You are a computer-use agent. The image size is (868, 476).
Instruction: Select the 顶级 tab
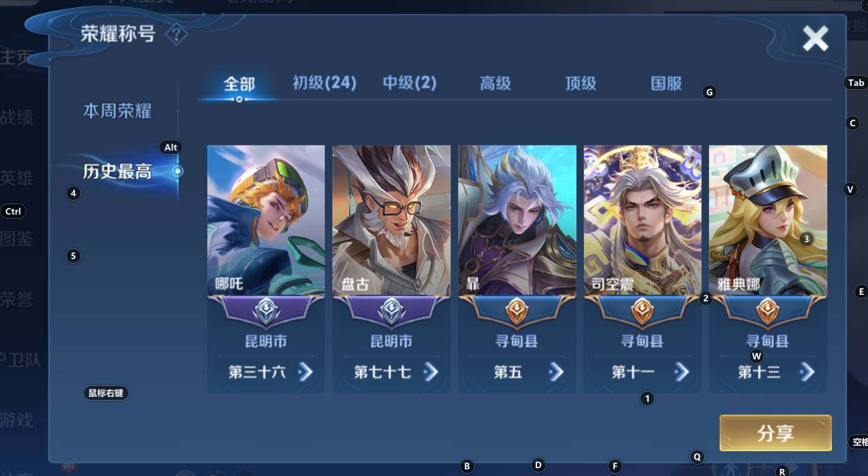click(581, 83)
